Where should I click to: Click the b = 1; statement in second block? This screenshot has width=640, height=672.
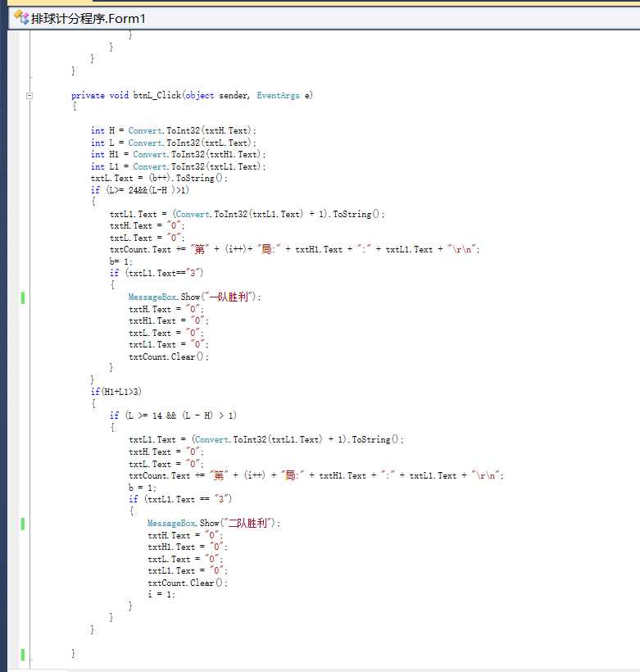143,488
